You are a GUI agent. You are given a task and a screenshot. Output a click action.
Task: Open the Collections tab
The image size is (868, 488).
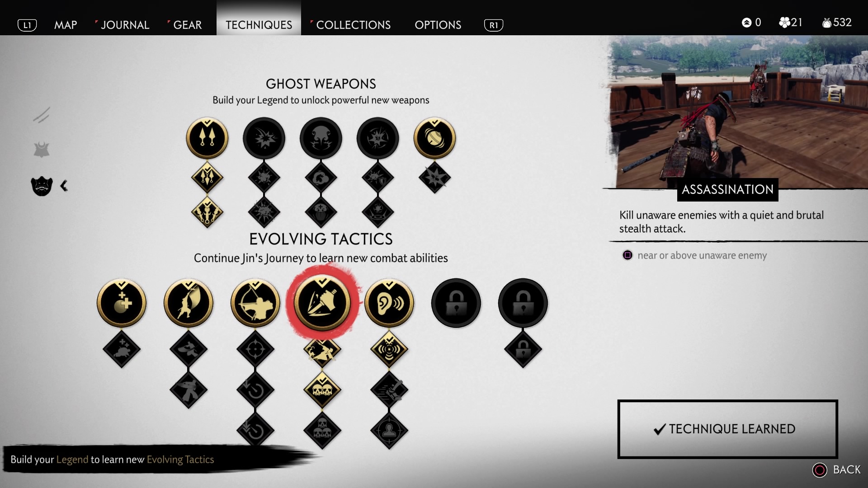pyautogui.click(x=353, y=25)
